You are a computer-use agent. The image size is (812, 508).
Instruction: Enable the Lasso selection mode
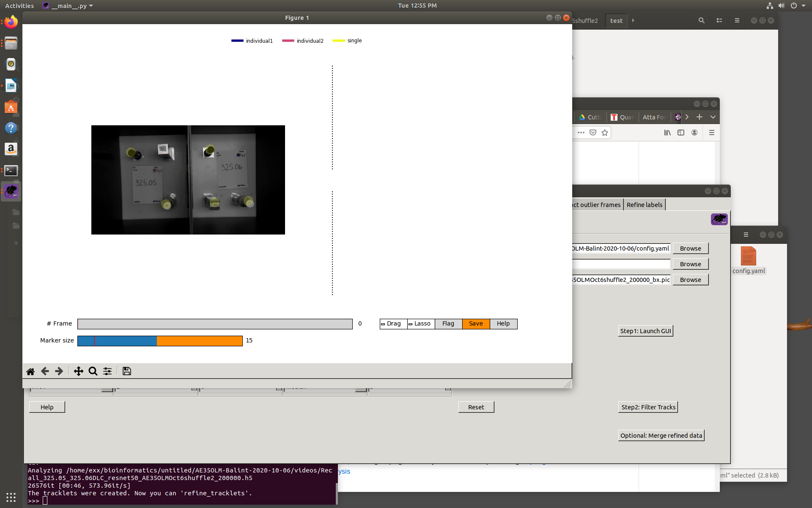point(420,323)
